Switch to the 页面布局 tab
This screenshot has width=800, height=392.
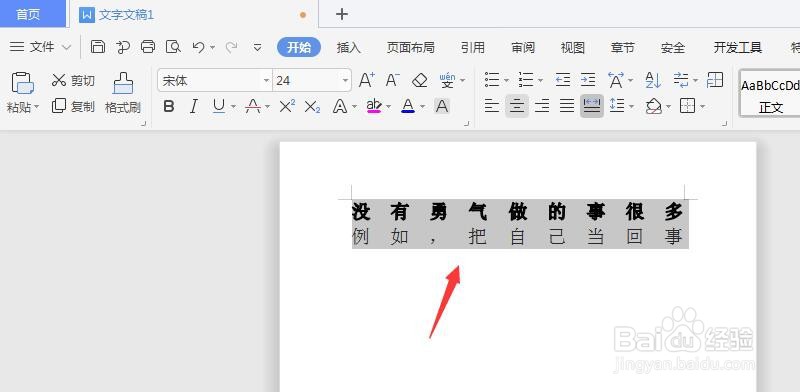click(411, 47)
